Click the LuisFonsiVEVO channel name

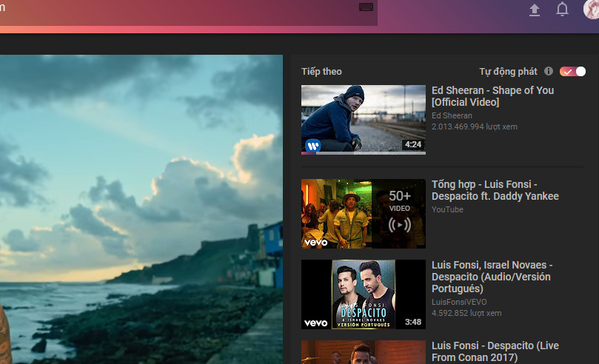point(459,302)
